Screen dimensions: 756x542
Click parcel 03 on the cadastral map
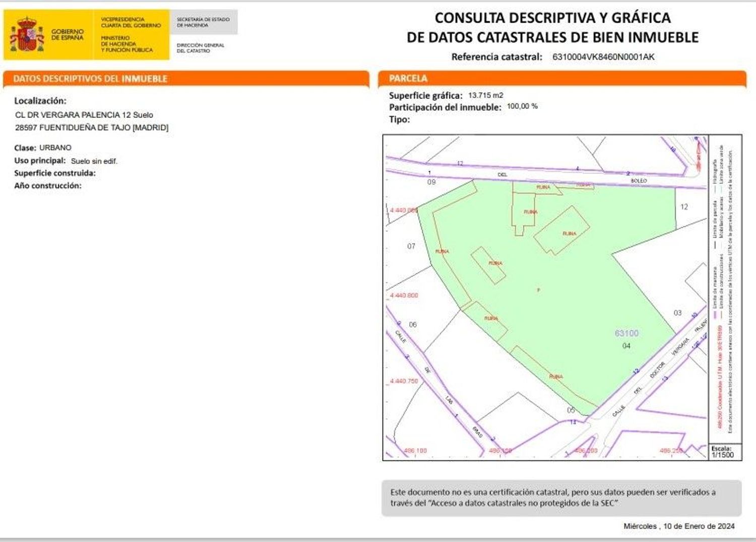[x=677, y=313]
